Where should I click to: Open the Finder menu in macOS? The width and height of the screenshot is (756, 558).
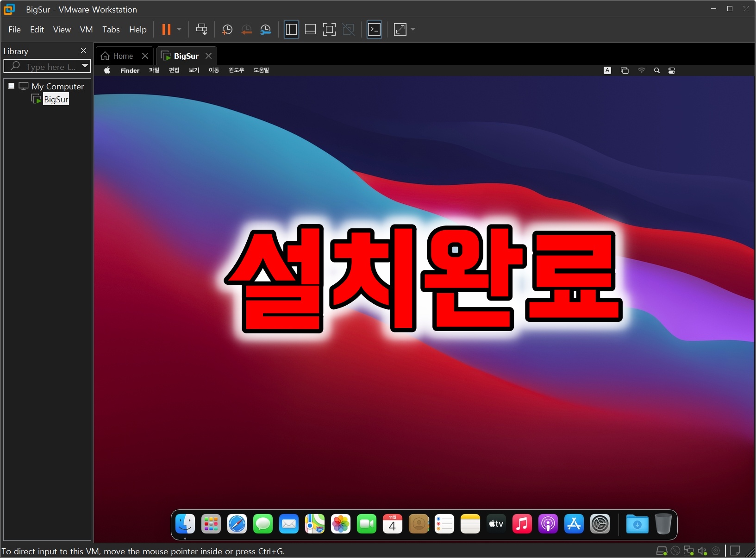click(x=130, y=70)
